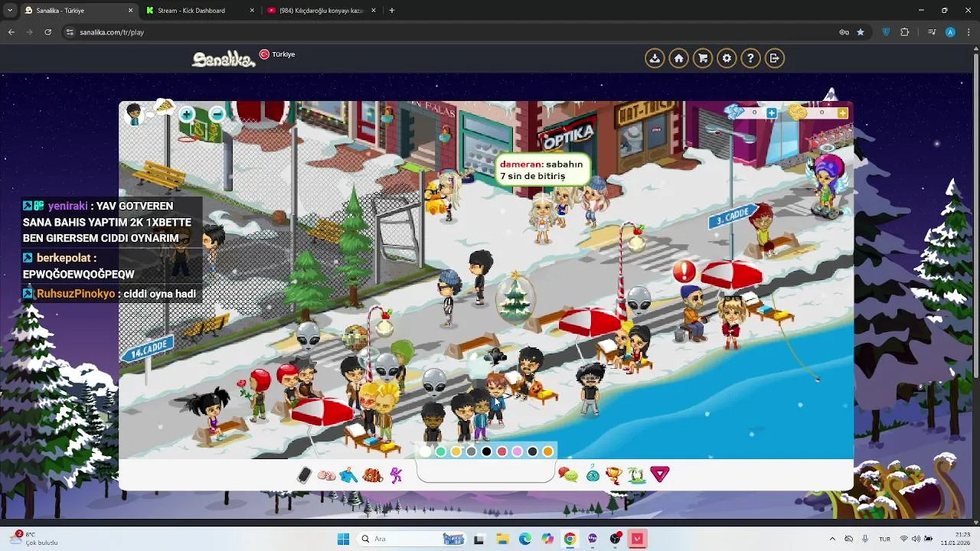
Task: Pick the gray chat color swatch
Action: 472,452
